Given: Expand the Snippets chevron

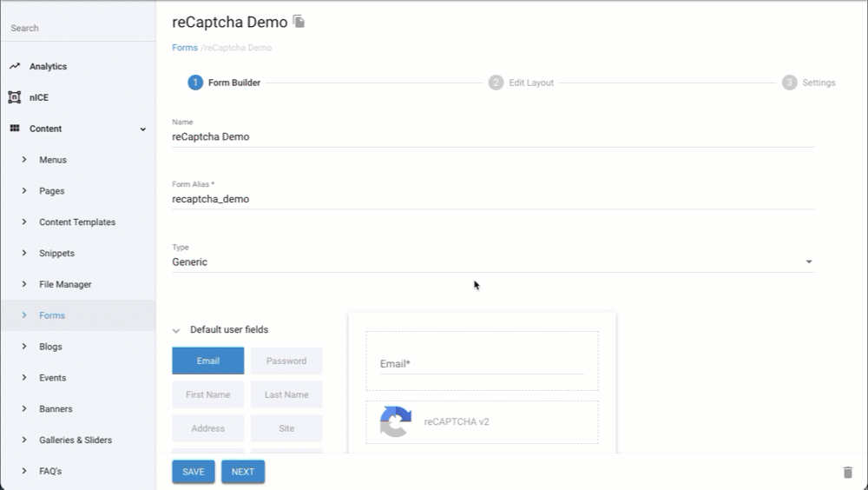Looking at the screenshot, I should 23,252.
